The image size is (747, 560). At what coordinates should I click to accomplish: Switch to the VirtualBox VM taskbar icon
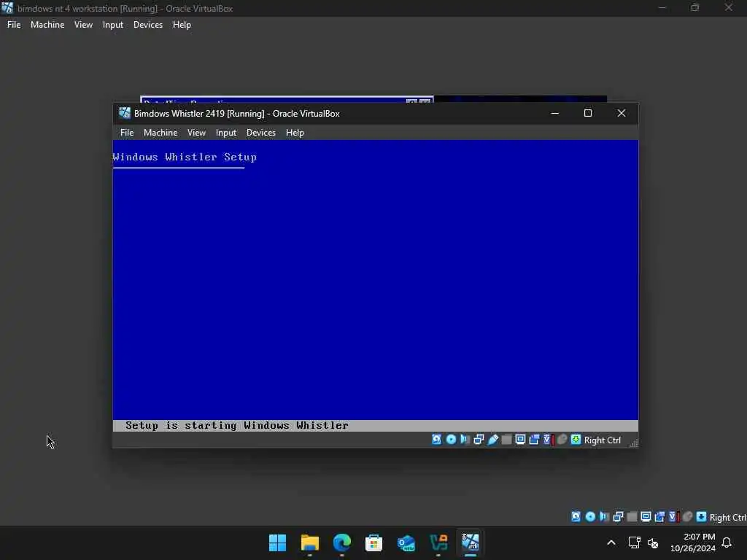click(x=471, y=542)
